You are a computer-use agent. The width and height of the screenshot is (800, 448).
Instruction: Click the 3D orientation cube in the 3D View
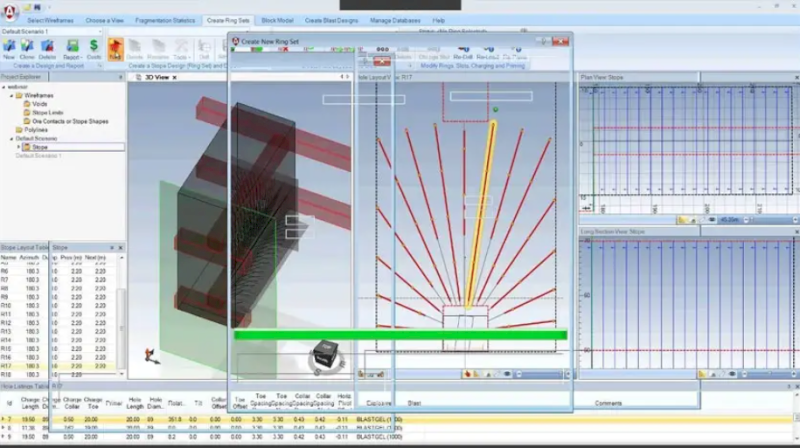point(326,354)
